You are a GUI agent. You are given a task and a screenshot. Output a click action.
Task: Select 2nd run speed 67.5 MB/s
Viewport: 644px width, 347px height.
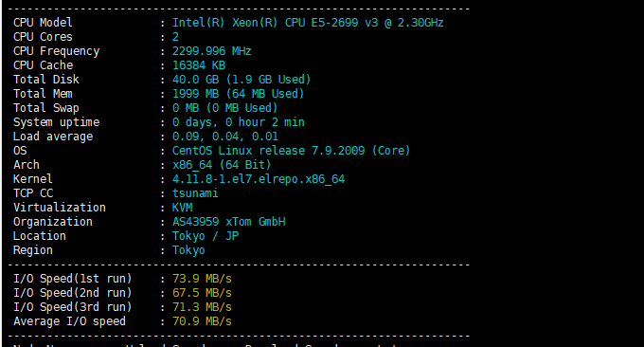click(x=202, y=293)
